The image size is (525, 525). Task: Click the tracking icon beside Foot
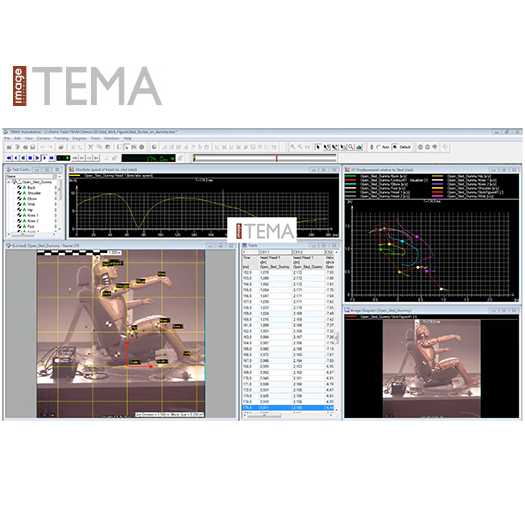pos(19,227)
